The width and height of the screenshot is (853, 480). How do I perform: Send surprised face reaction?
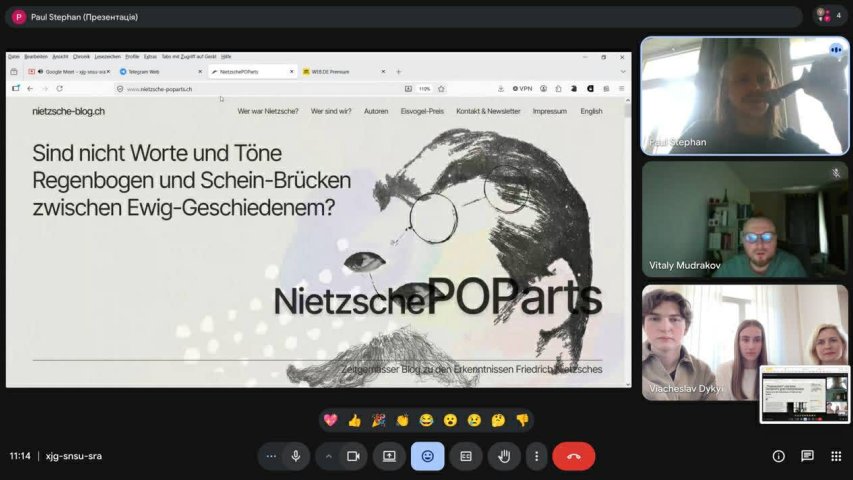coord(450,420)
